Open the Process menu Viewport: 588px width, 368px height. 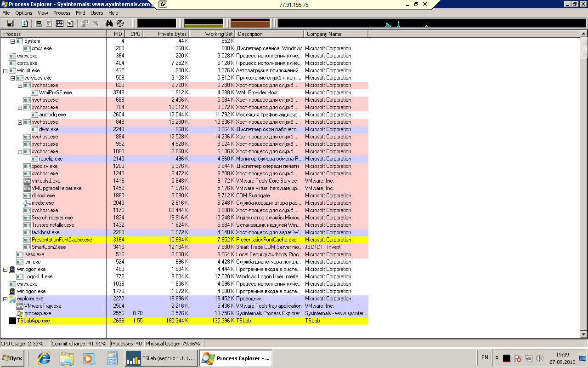pyautogui.click(x=62, y=13)
